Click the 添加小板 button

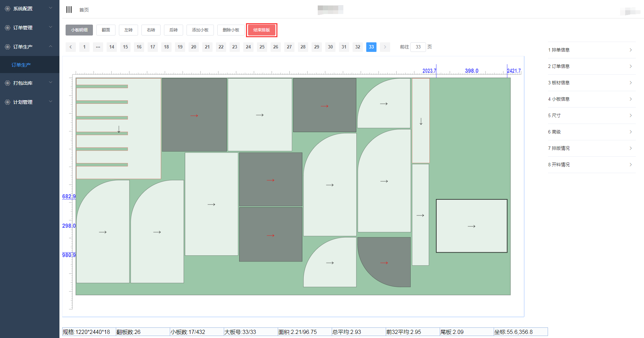coord(200,30)
